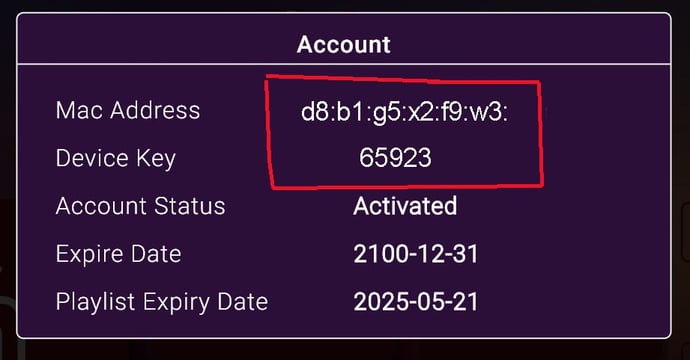This screenshot has height=360, width=690.
Task: Click the word Playlist in bottom row
Action: 95,303
